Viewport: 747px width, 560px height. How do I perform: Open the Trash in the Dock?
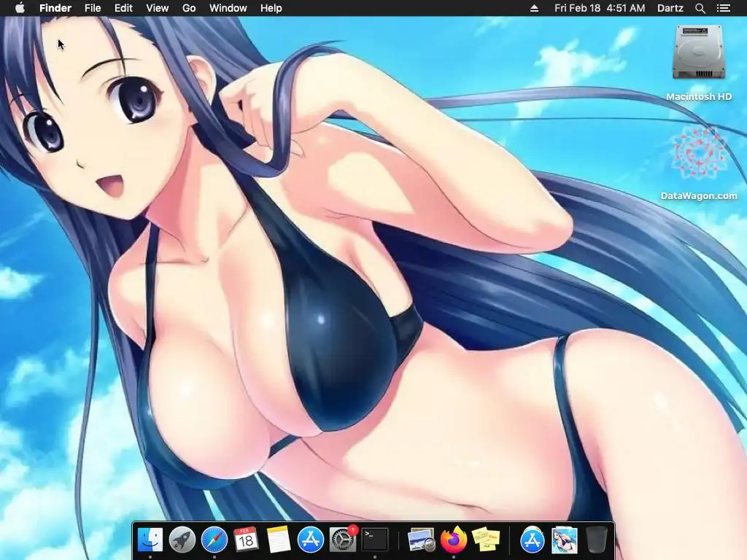597,540
